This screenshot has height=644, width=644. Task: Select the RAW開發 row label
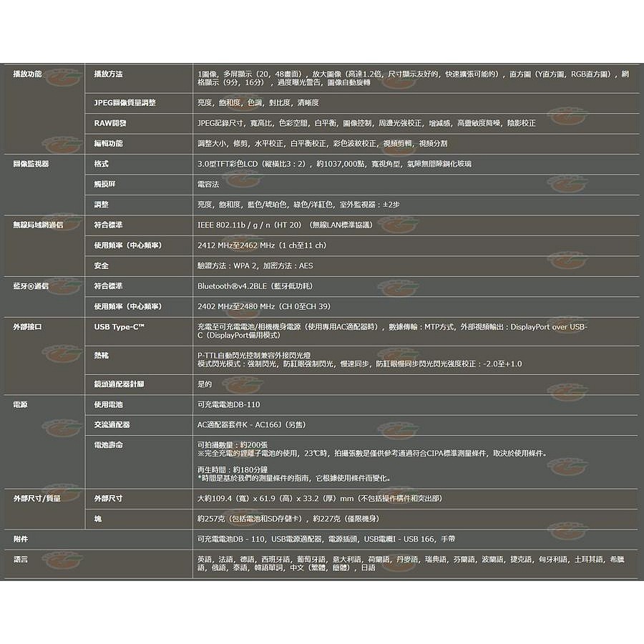(109, 123)
